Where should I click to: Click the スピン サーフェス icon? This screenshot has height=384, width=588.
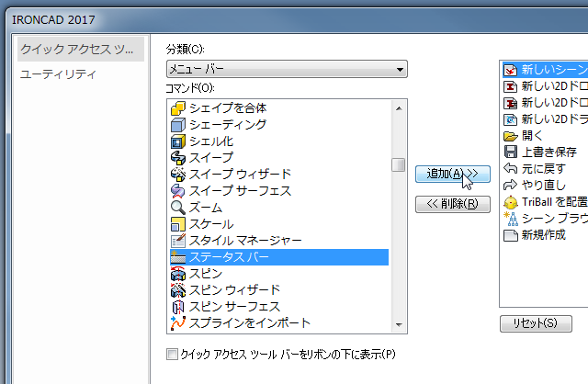pyautogui.click(x=178, y=307)
